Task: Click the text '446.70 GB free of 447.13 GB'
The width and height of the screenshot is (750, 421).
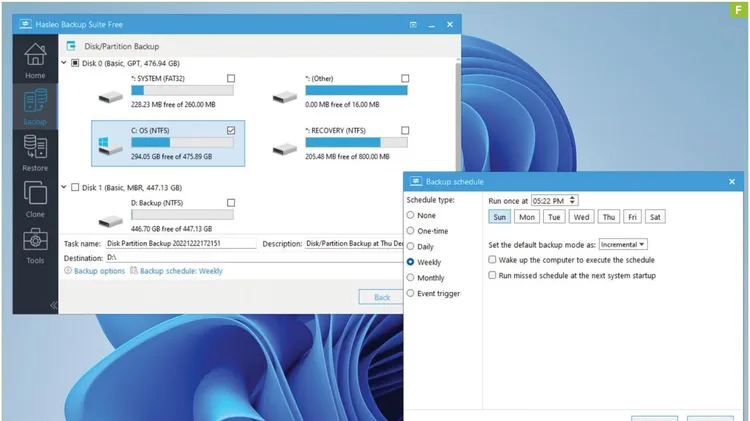Action: [x=171, y=229]
